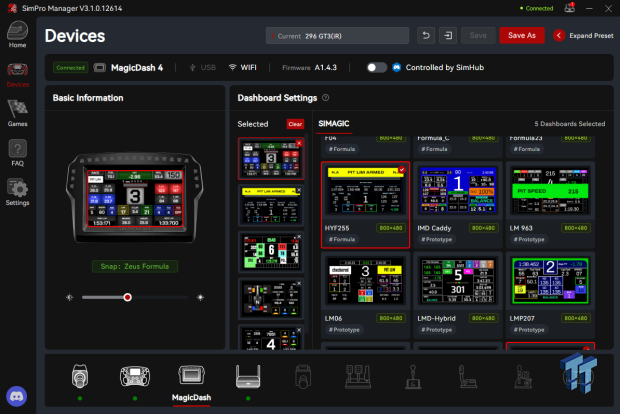Click the Discord icon in sidebar
The image size is (620, 414).
[17, 396]
